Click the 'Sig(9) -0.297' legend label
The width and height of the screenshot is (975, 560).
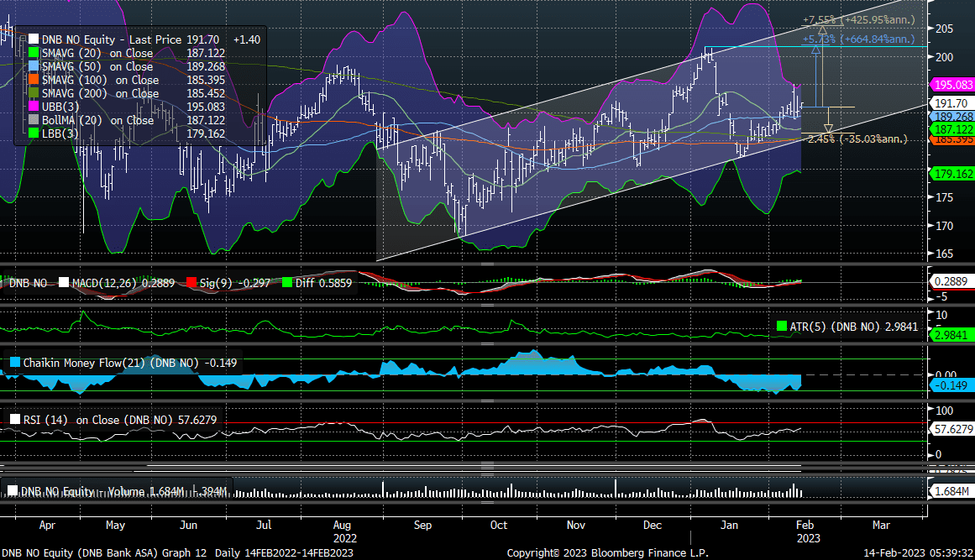[235, 283]
